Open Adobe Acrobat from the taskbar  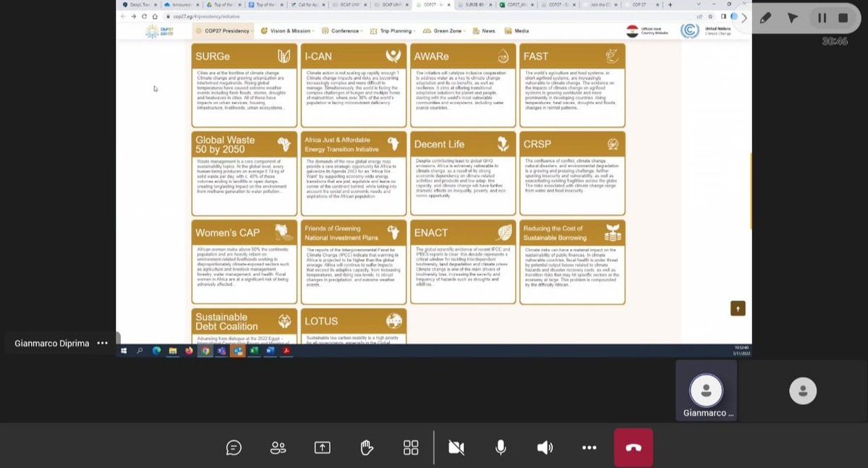click(x=286, y=351)
